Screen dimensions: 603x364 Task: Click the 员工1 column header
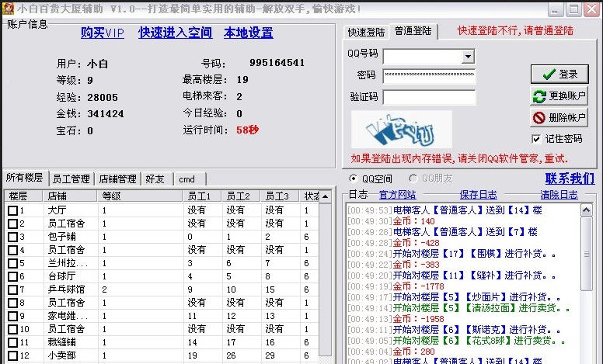tap(203, 196)
